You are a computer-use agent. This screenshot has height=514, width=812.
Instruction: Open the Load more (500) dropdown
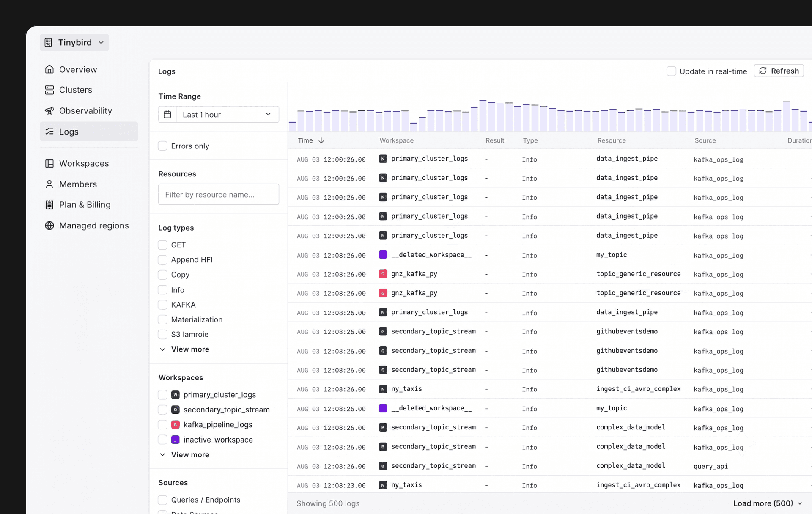pos(768,503)
